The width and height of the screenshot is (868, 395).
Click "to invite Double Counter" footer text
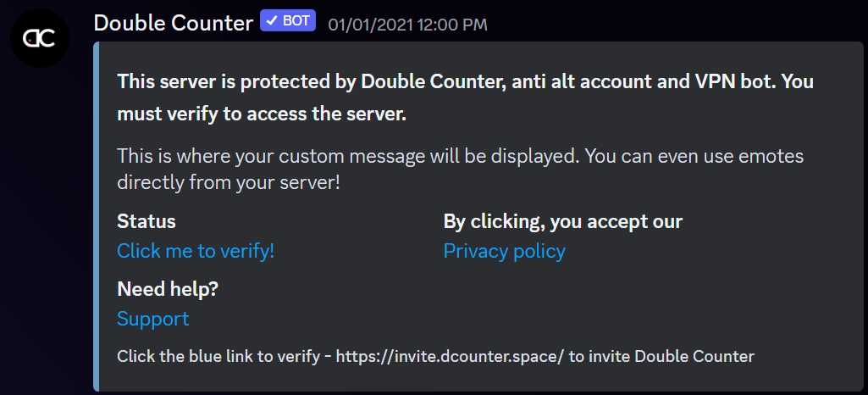click(661, 356)
